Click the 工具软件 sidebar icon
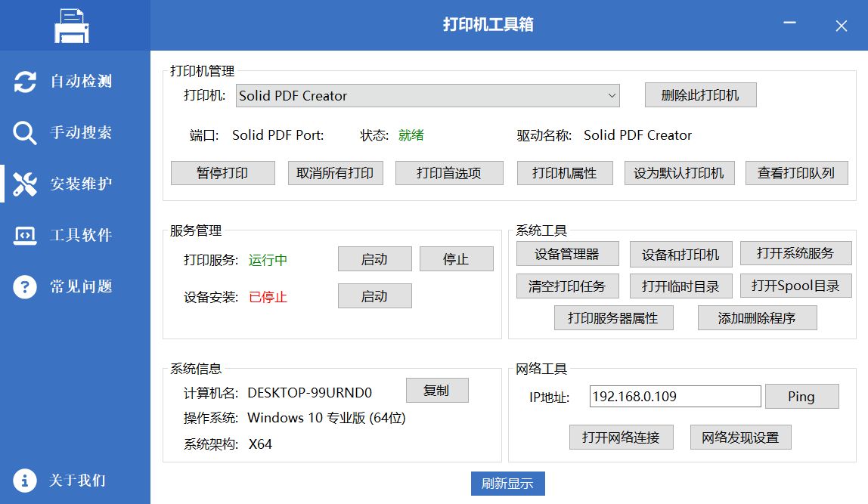 [x=25, y=235]
